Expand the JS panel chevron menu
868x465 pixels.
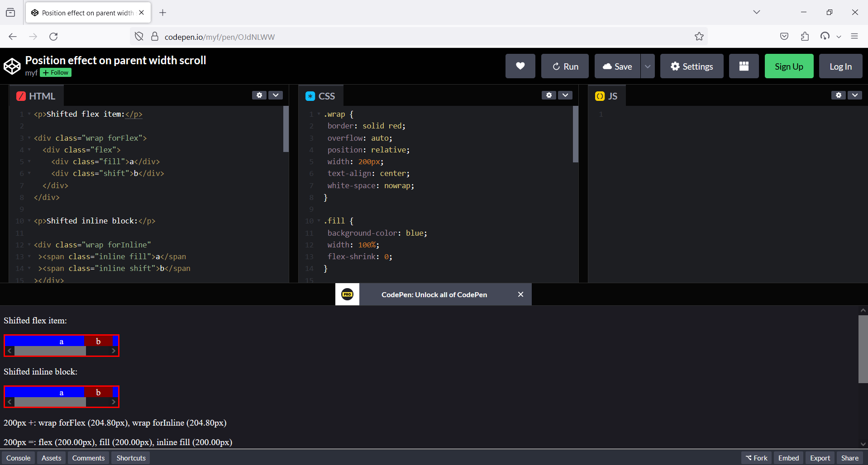click(855, 95)
